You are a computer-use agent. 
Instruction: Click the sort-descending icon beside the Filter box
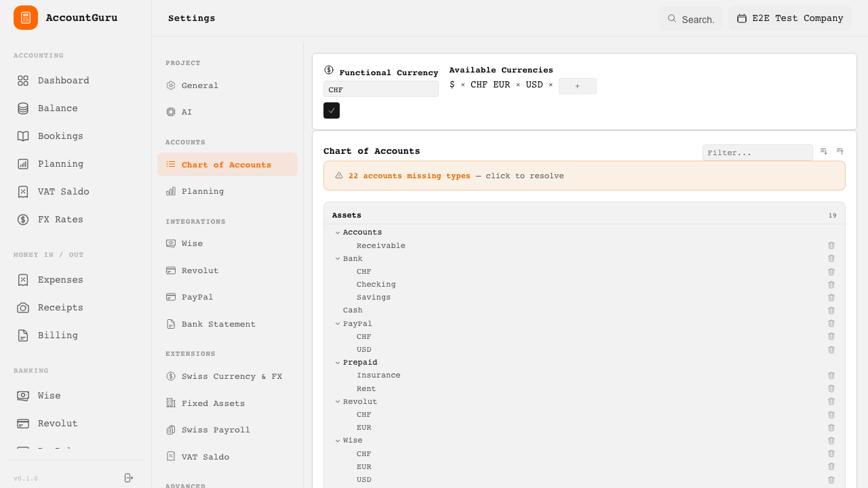(x=823, y=151)
